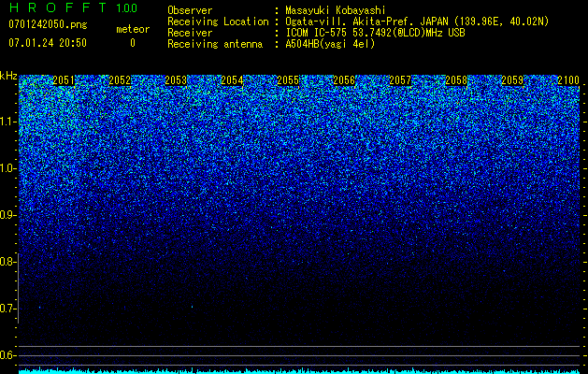Image resolution: width=588 pixels, height=374 pixels.
Task: Click the 2100 time marker
Action: tap(568, 80)
